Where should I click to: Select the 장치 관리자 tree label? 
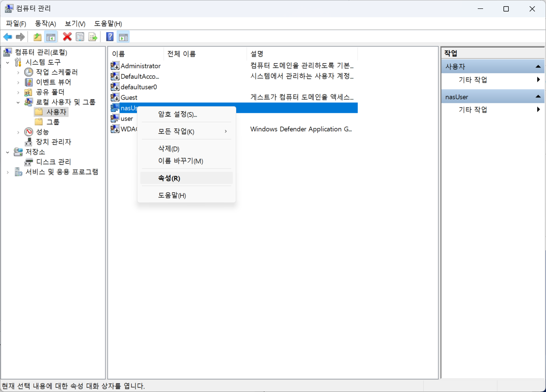(53, 142)
